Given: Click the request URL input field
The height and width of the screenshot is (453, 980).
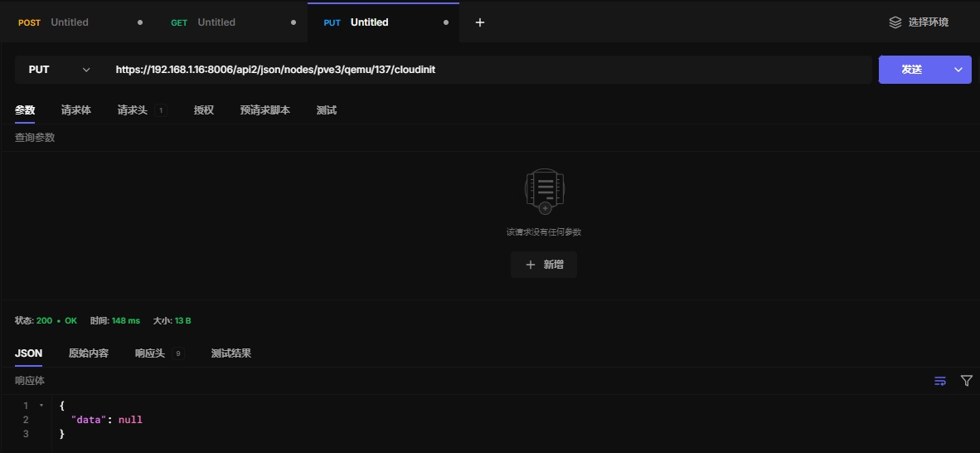Looking at the screenshot, I should pyautogui.click(x=489, y=70).
